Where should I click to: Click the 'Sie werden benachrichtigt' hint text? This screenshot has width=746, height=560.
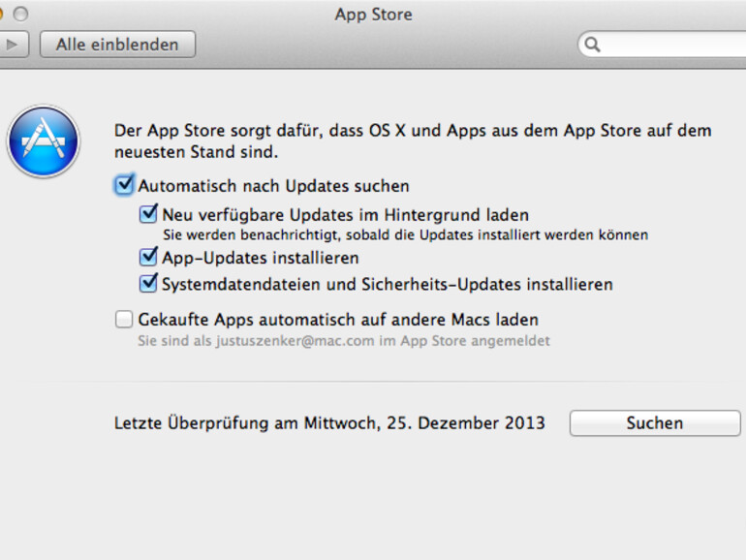(405, 234)
